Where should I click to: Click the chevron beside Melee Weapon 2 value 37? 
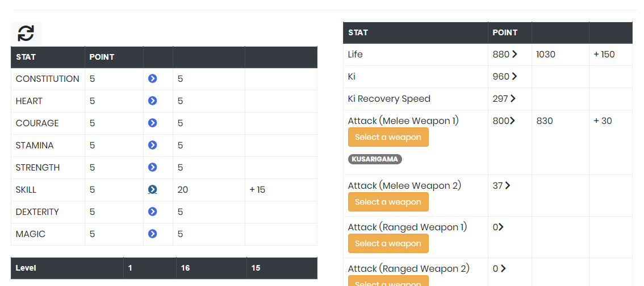(508, 186)
